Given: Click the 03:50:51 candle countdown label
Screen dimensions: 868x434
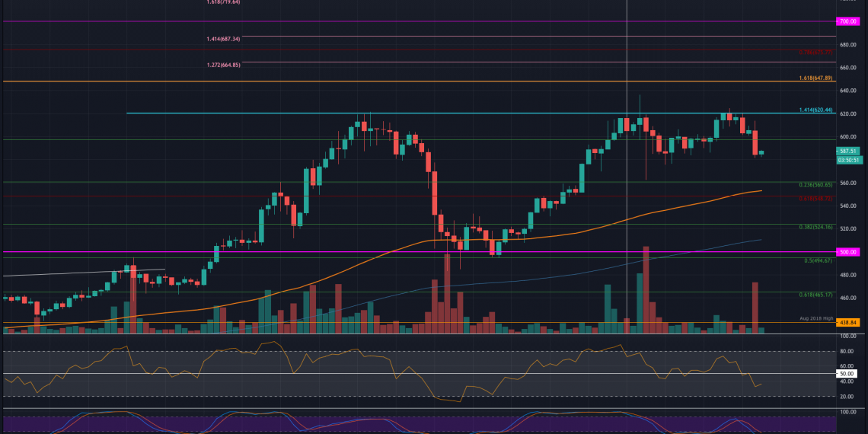Looking at the screenshot, I should click(x=847, y=160).
